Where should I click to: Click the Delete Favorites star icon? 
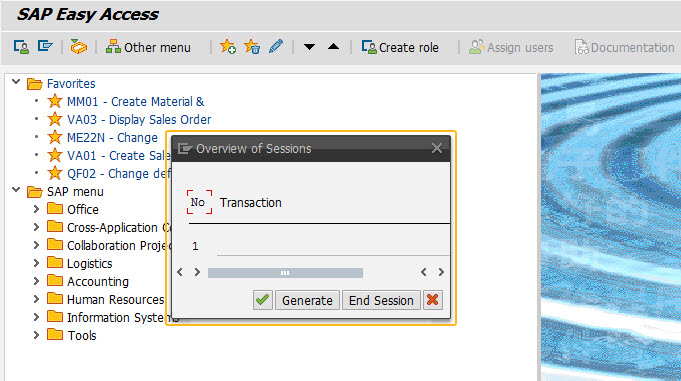coord(252,46)
